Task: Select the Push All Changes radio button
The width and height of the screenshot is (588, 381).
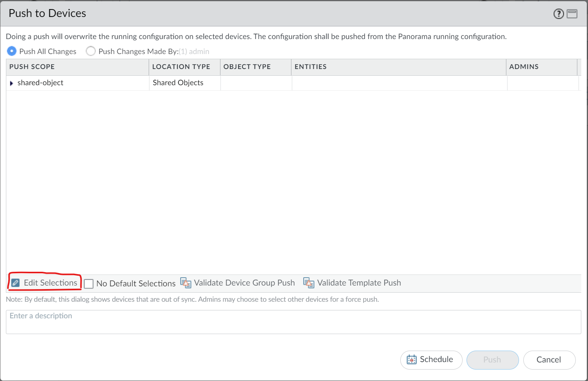Action: click(x=12, y=51)
